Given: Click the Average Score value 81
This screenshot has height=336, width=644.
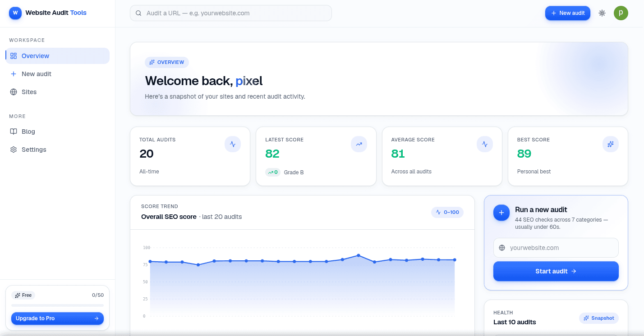Looking at the screenshot, I should [x=398, y=154].
